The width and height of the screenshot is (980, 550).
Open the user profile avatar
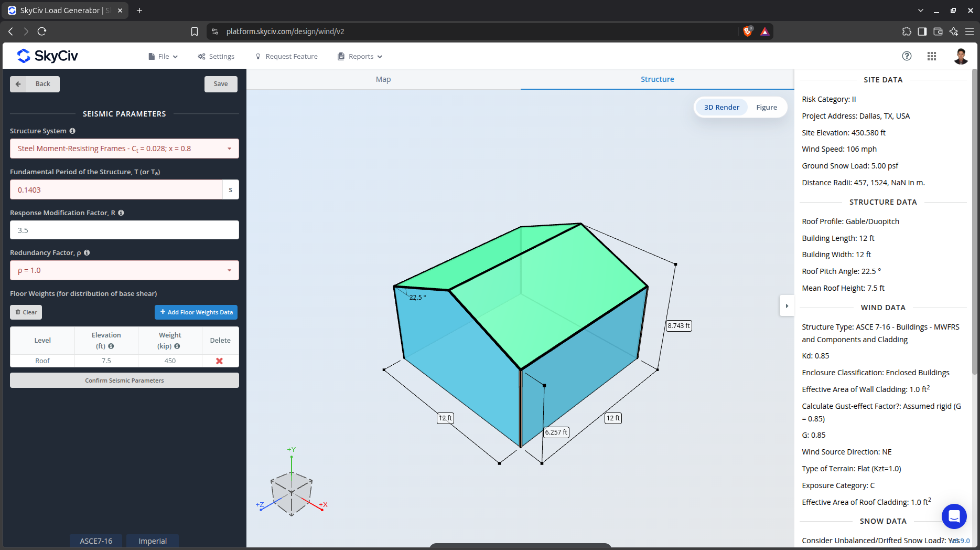961,56
